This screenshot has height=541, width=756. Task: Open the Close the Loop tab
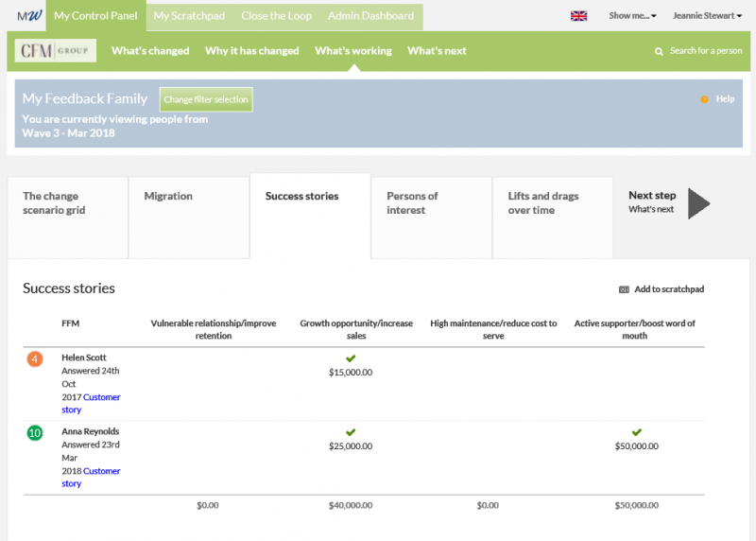tap(276, 16)
